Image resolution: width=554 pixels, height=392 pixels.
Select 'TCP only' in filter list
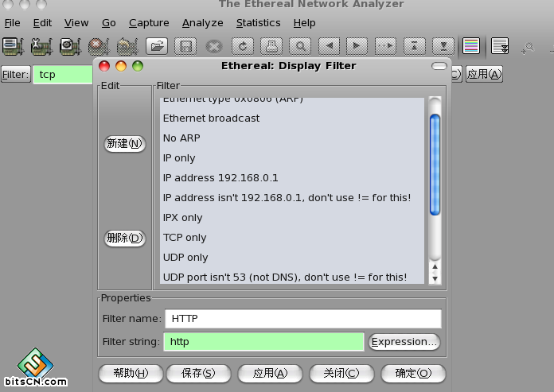185,238
